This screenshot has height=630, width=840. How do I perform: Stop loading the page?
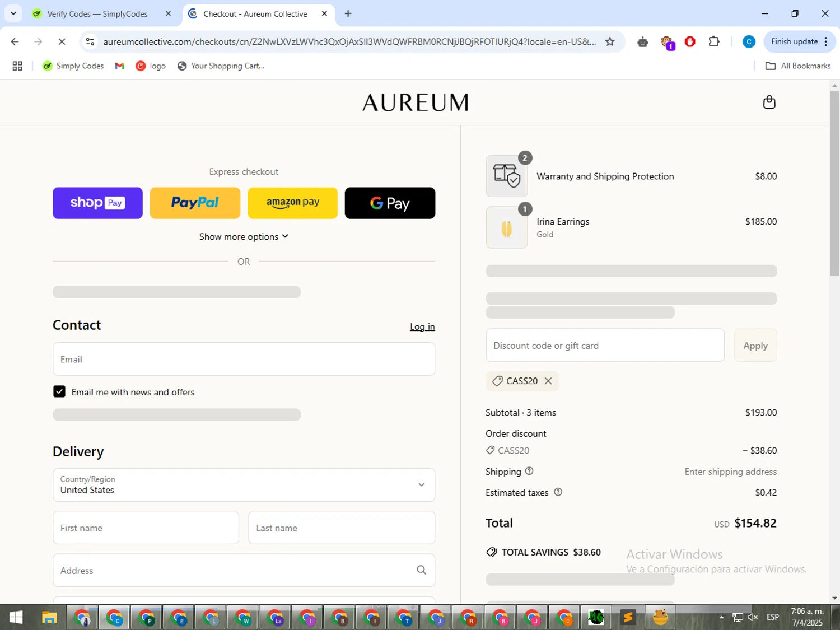[62, 41]
